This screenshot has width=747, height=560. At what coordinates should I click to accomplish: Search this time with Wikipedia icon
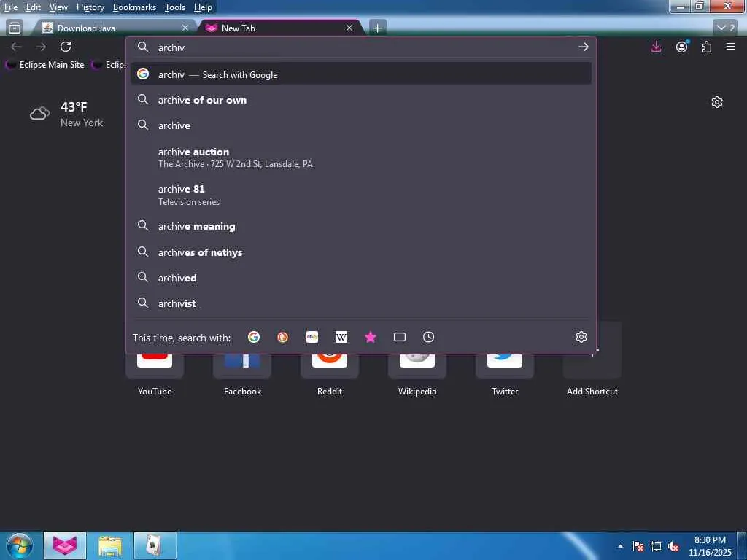point(341,337)
